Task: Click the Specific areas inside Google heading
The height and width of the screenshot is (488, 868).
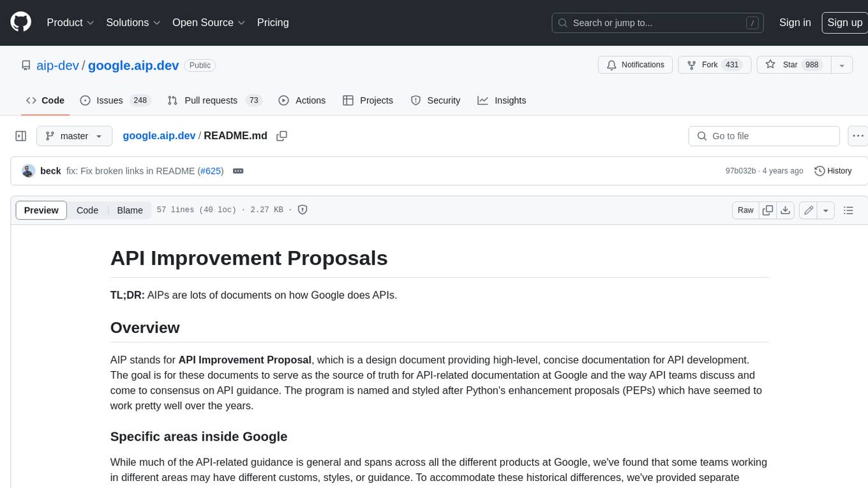Action: pos(199,436)
